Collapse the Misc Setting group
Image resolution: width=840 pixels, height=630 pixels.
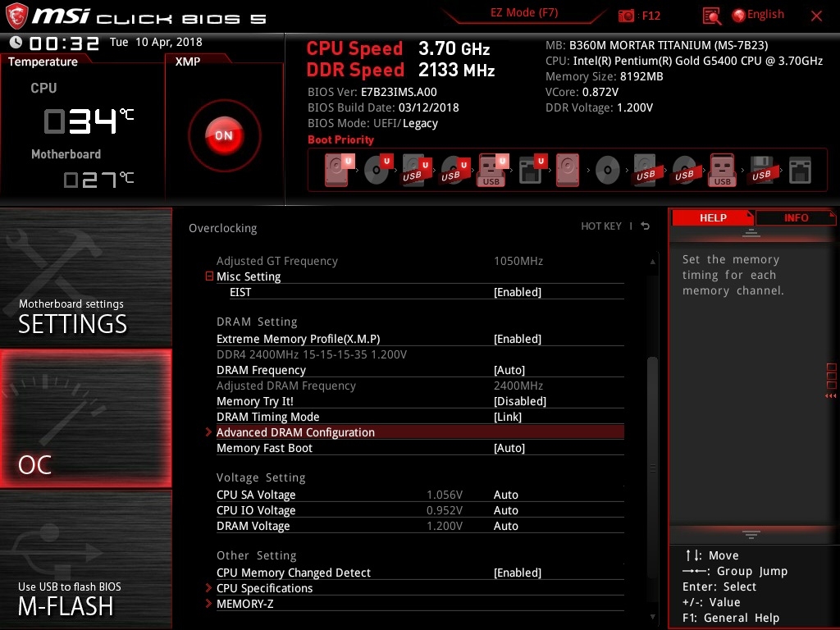(209, 276)
